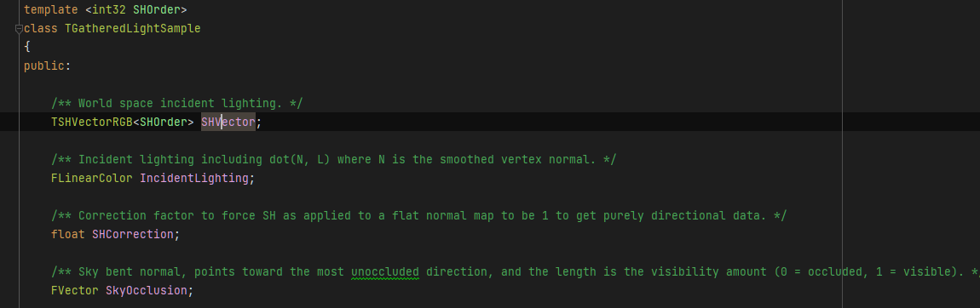Screen dimensions: 980x308
Task: Click the template keyword on first line
Action: 51,10
